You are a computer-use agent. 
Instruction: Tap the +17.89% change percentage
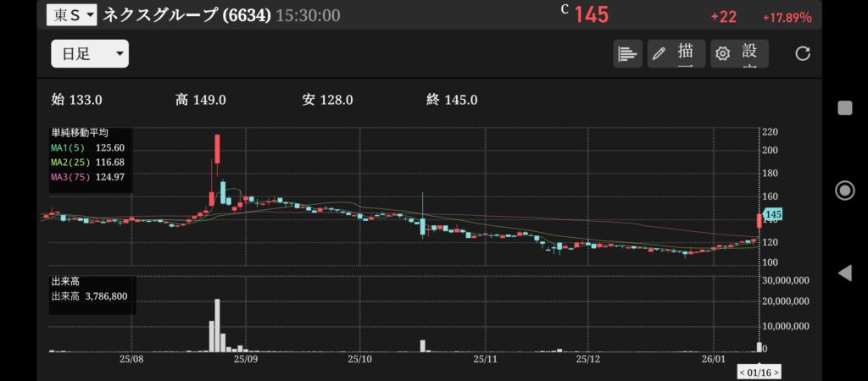click(x=786, y=17)
